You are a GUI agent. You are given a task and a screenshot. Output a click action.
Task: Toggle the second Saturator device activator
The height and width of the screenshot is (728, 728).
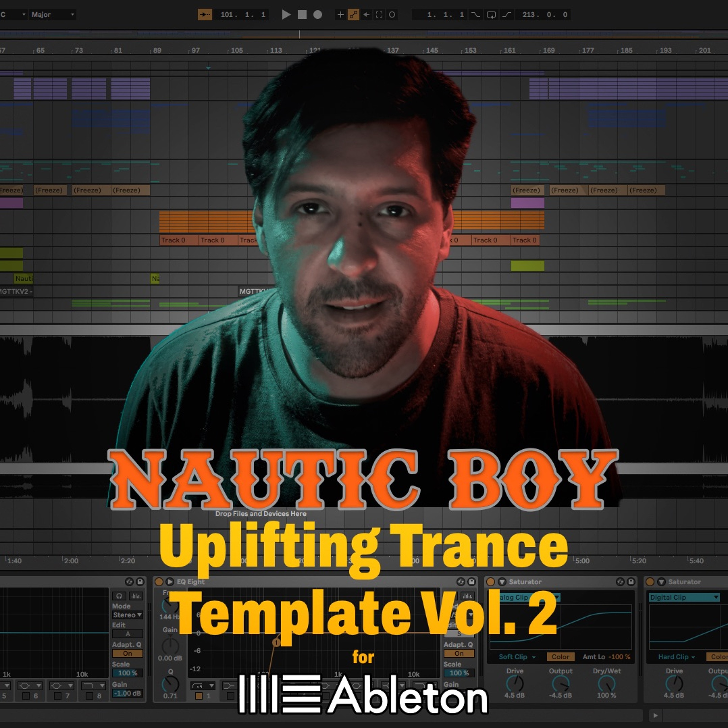650,582
